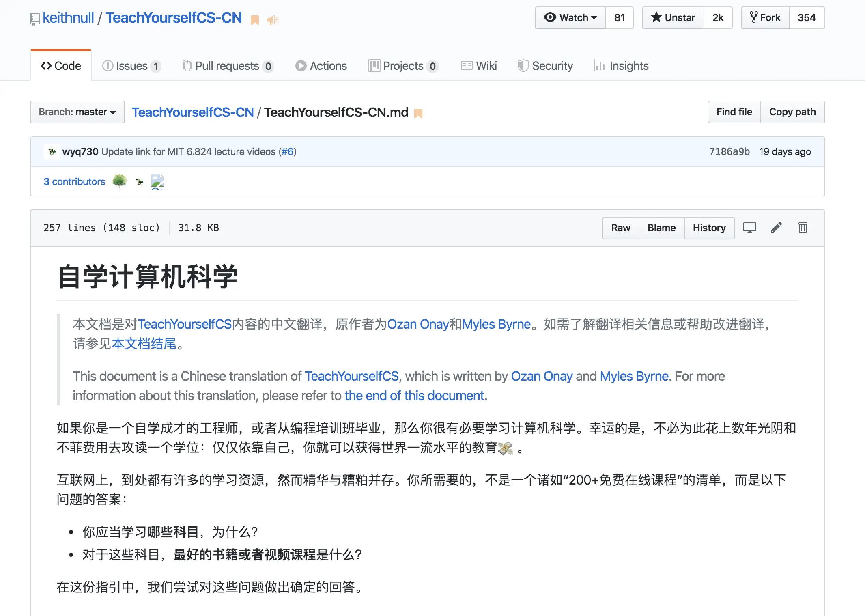Unstar the repository

click(673, 18)
